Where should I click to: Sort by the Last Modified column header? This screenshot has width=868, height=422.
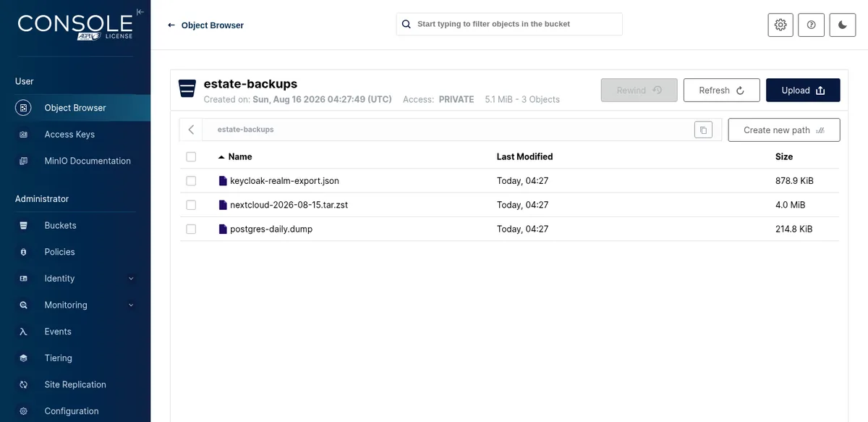(x=524, y=157)
